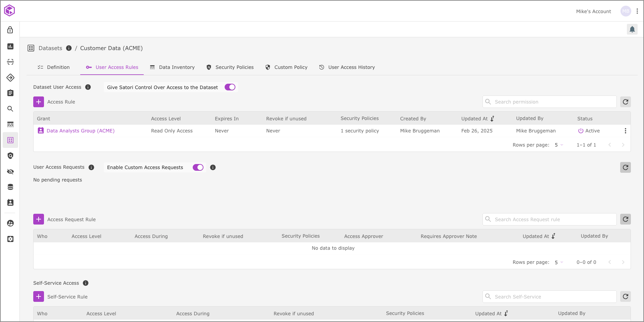Click the notification bell icon
The image size is (644, 322).
(632, 30)
